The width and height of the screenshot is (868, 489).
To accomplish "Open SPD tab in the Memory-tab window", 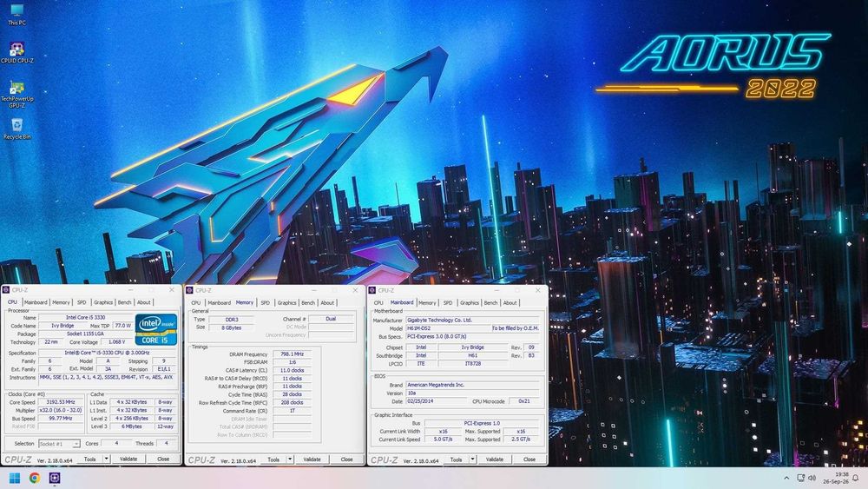I will coord(265,303).
